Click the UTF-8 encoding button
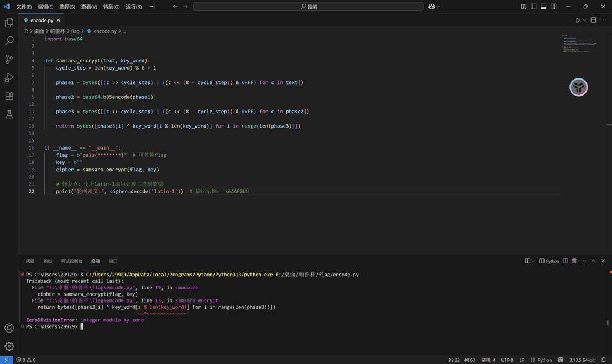 (507, 360)
